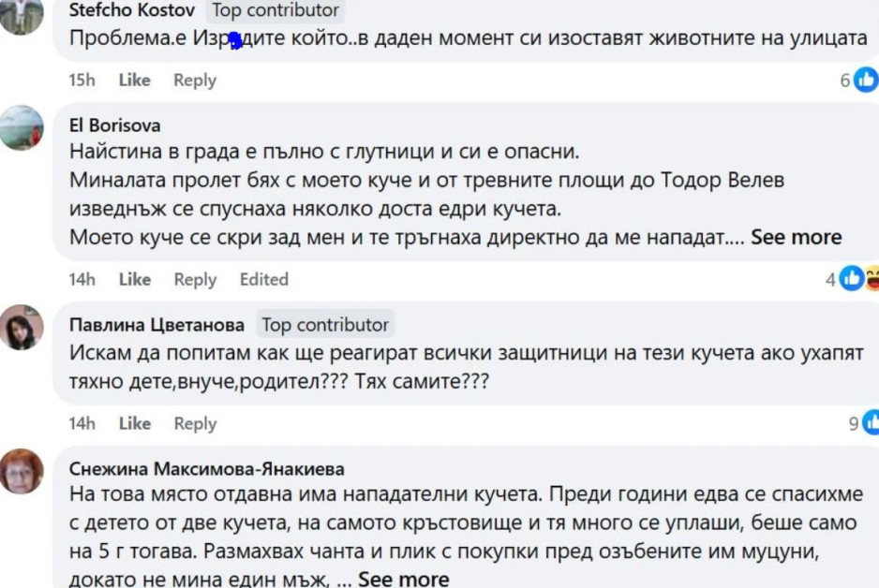Viewport: 879px width, 588px height.
Task: Click the like reaction icon on Stefcho Kostov's comment
Action: click(865, 81)
